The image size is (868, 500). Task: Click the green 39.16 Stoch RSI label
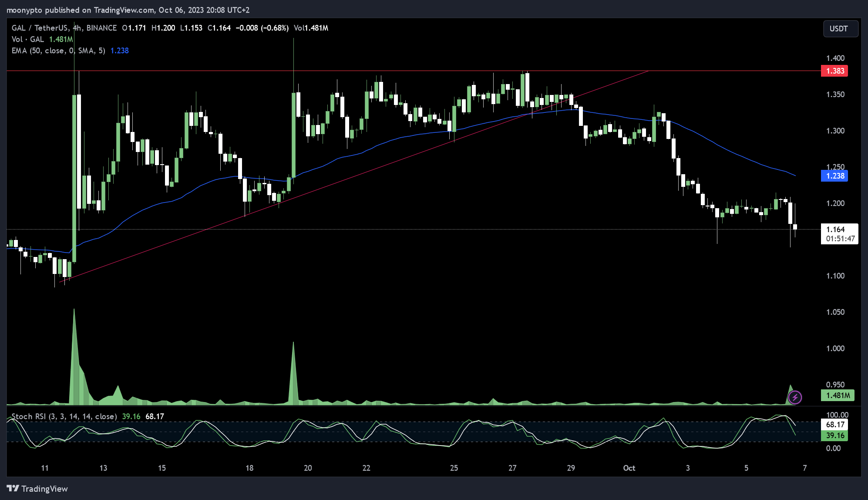click(834, 436)
